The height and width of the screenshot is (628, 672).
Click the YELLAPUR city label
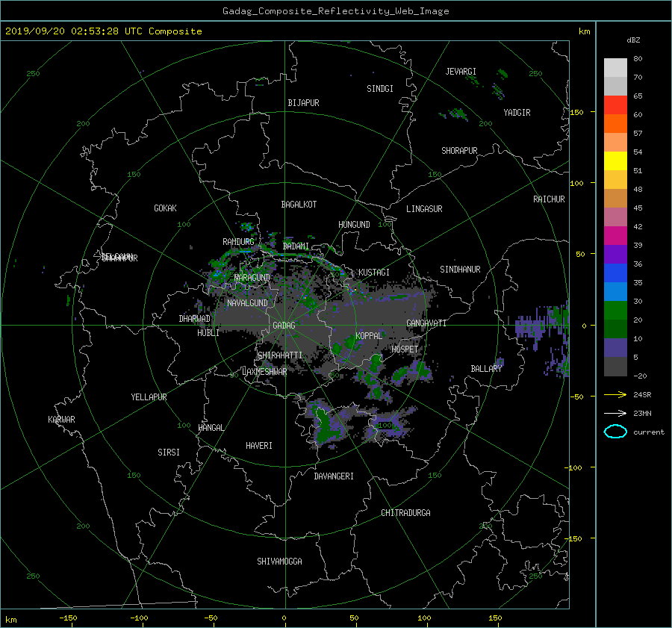point(149,397)
